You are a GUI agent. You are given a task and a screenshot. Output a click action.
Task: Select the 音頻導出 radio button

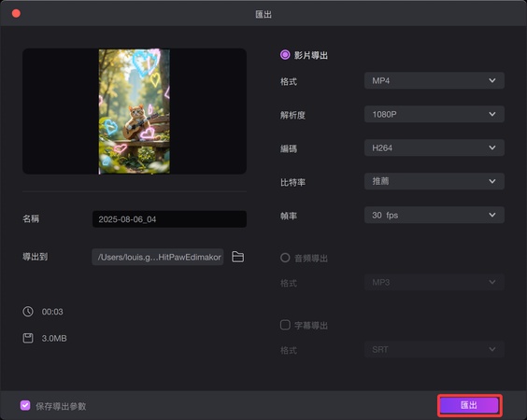click(x=285, y=258)
